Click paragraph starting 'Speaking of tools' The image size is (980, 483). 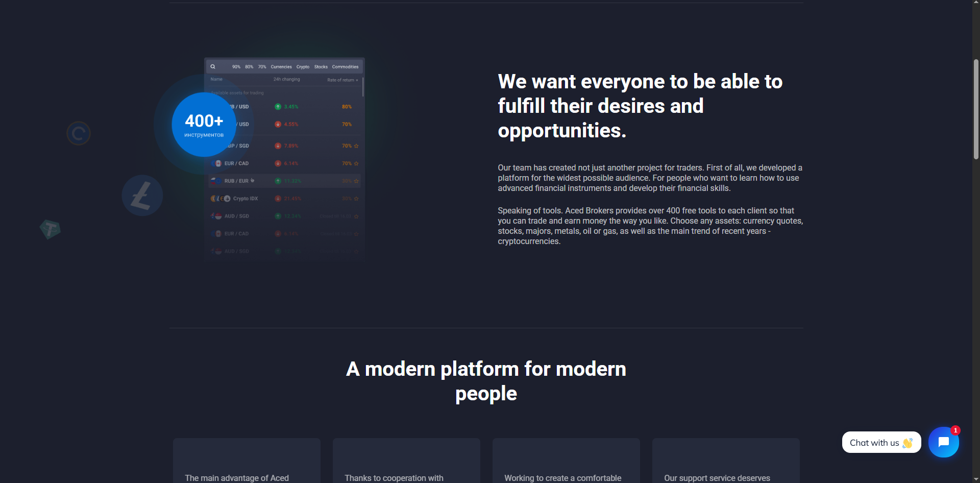point(650,226)
